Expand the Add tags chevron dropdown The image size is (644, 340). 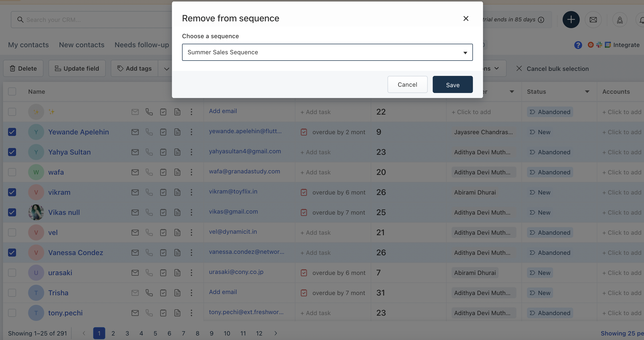166,69
